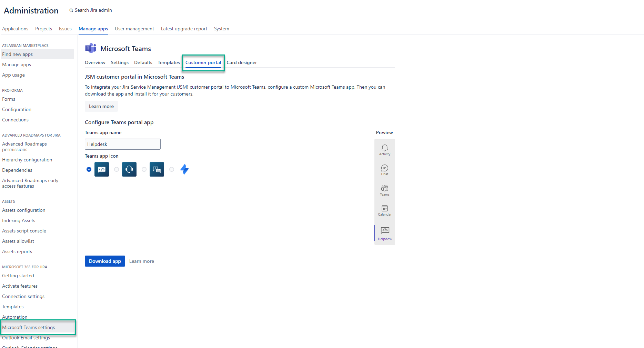The width and height of the screenshot is (644, 348).
Task: Choose the headset app icon image
Action: [x=129, y=169]
